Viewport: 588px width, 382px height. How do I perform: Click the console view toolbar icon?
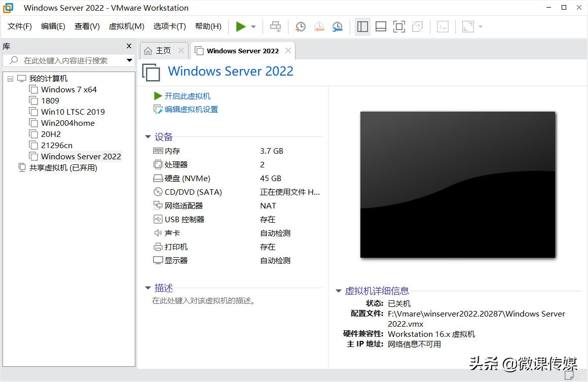pos(443,27)
